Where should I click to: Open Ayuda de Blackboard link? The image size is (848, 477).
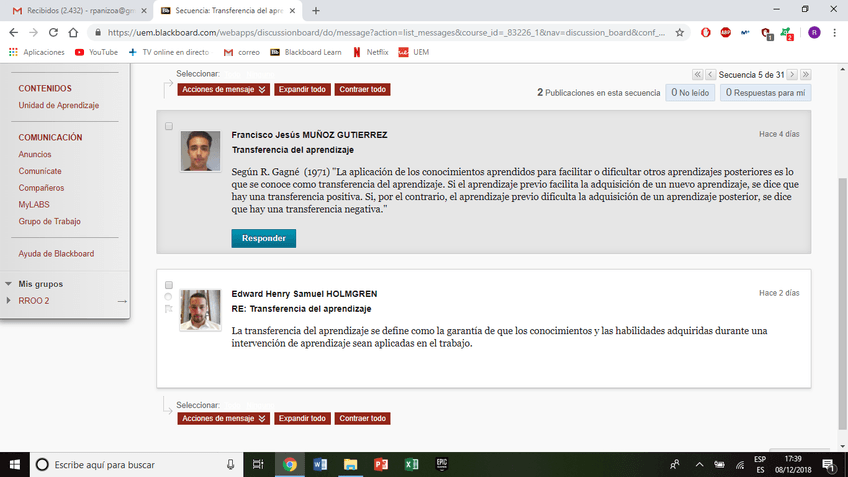click(x=56, y=254)
